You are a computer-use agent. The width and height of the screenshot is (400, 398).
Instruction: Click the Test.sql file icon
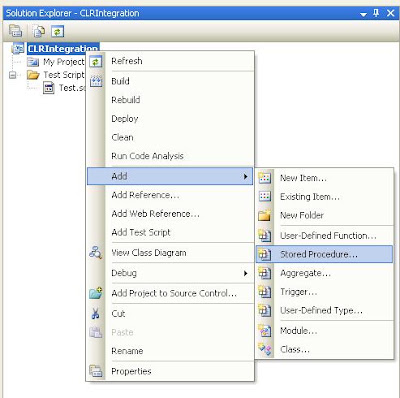pyautogui.click(x=49, y=88)
